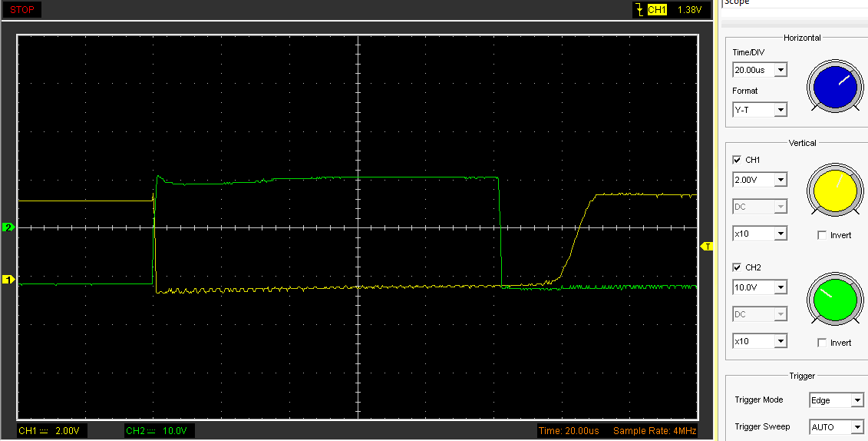
Task: Click the Time: 20.00us status text
Action: point(569,430)
